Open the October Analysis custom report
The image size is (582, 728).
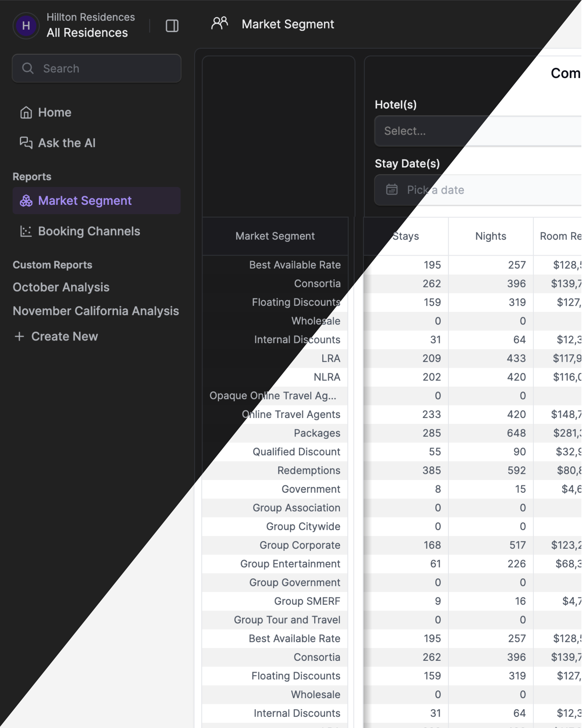[x=61, y=287]
